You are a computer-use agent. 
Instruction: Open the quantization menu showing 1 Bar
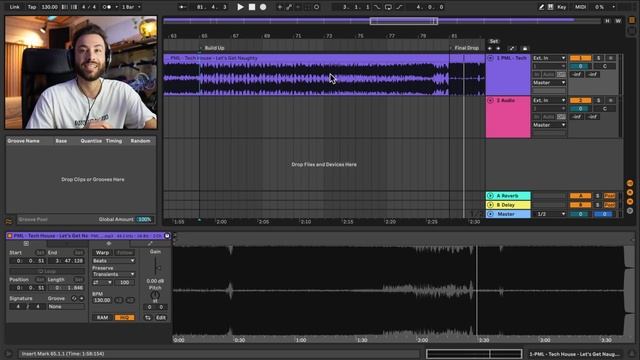coord(131,7)
